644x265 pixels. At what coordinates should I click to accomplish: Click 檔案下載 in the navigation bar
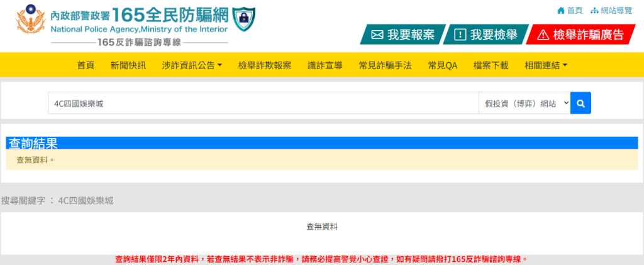491,65
